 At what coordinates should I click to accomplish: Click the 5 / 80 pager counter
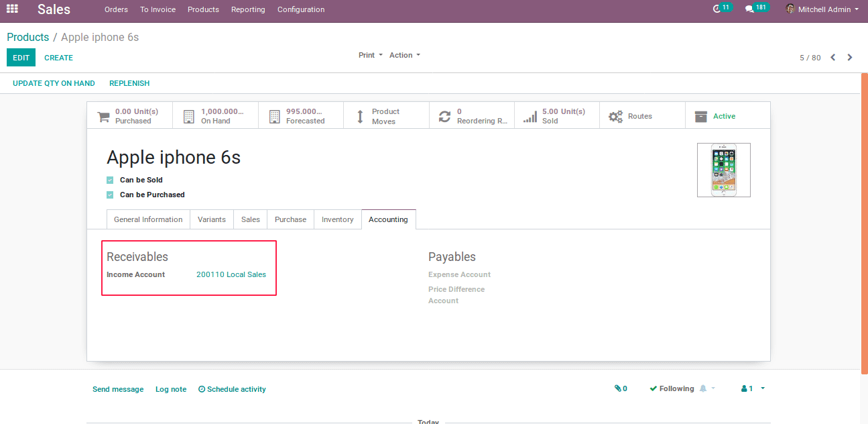(x=810, y=58)
